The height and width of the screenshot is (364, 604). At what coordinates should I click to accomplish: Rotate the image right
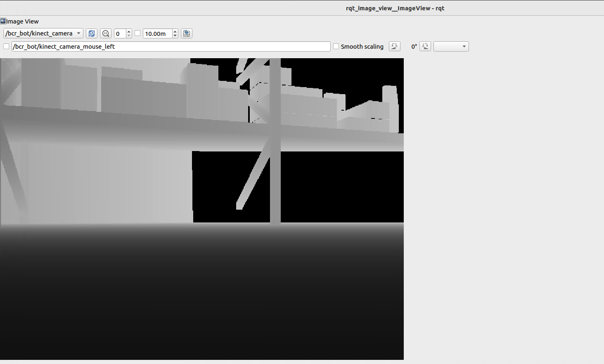tap(425, 46)
